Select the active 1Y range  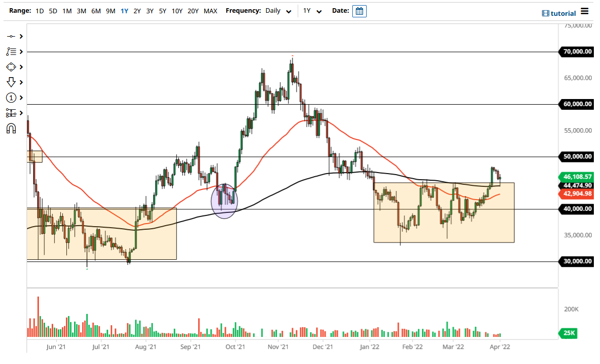pos(125,11)
